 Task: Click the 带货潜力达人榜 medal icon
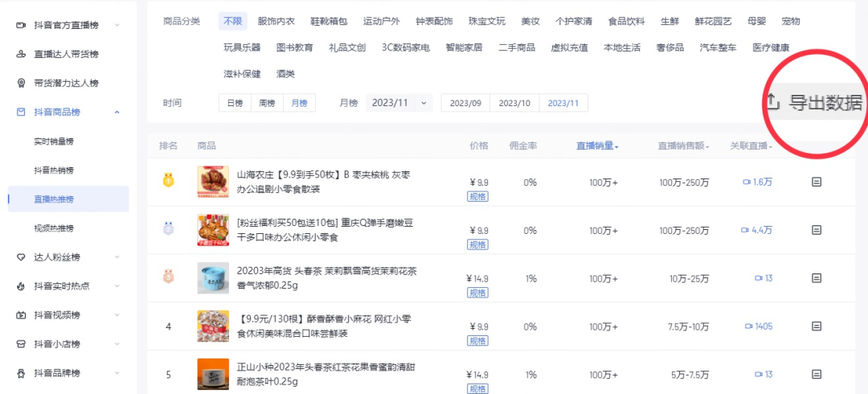(x=21, y=83)
